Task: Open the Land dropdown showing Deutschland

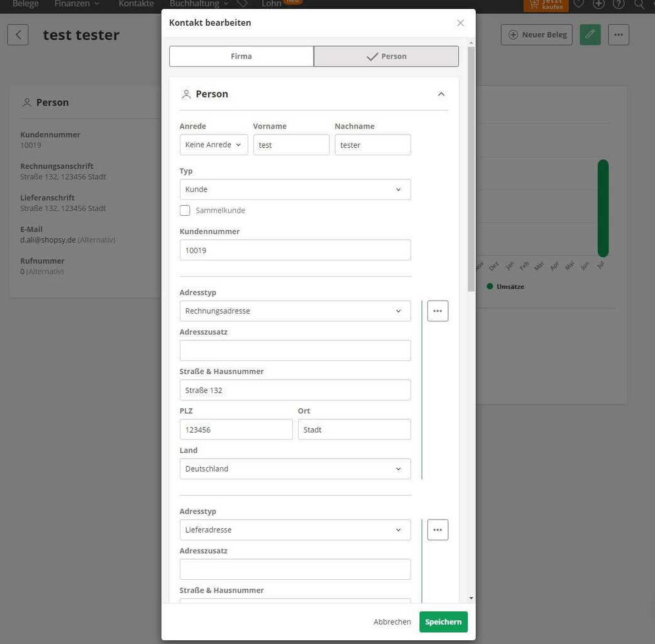Action: [x=295, y=469]
